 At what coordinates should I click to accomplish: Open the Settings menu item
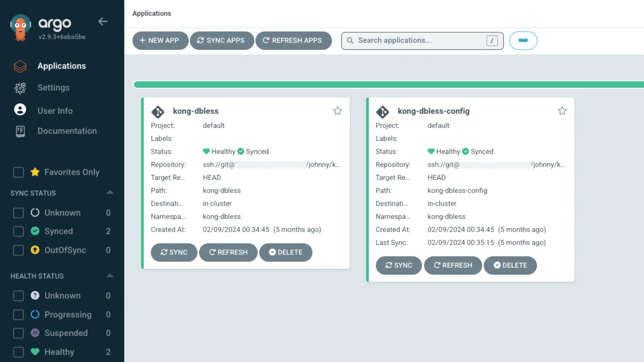click(53, 88)
